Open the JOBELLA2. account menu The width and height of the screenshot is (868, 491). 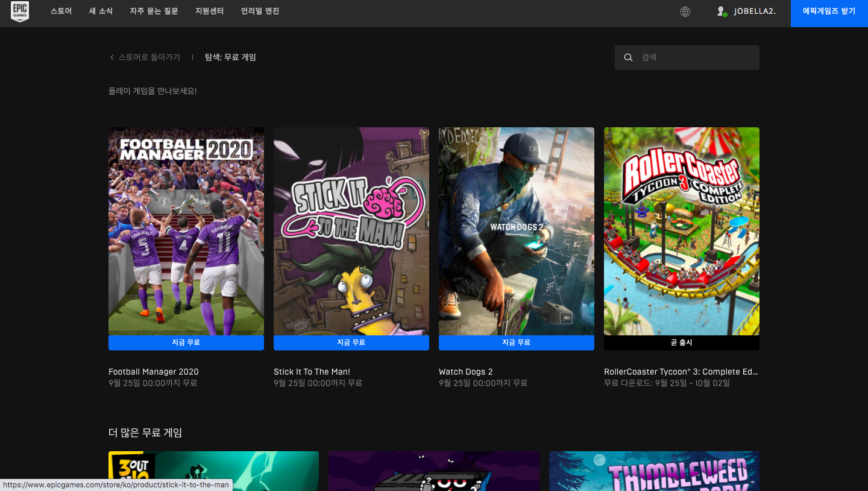pyautogui.click(x=746, y=11)
